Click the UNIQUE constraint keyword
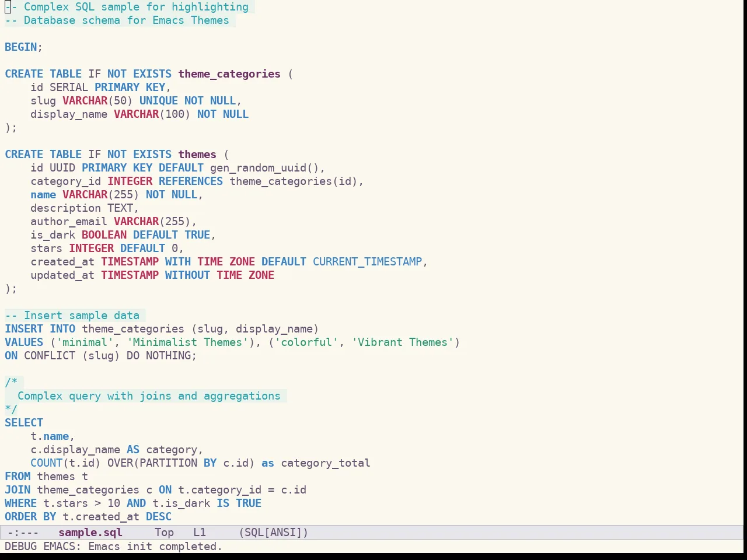This screenshot has height=560, width=747. coord(159,101)
